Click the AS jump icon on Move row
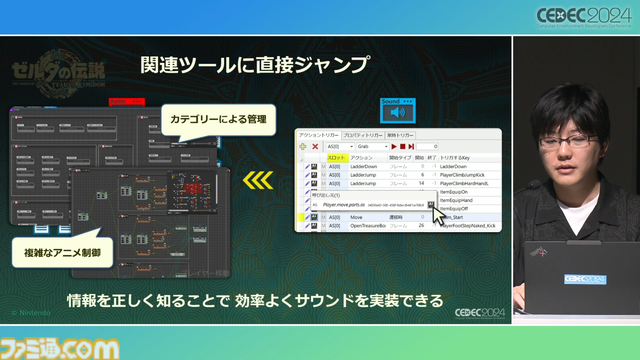 tap(314, 217)
